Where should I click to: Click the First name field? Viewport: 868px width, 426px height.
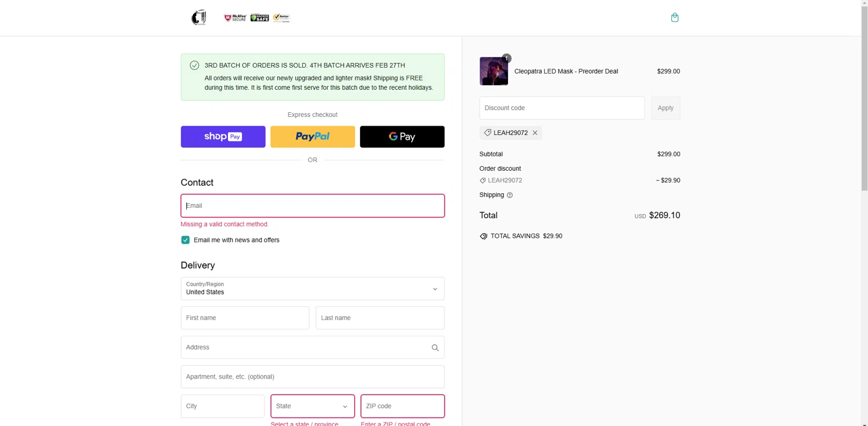pyautogui.click(x=245, y=318)
